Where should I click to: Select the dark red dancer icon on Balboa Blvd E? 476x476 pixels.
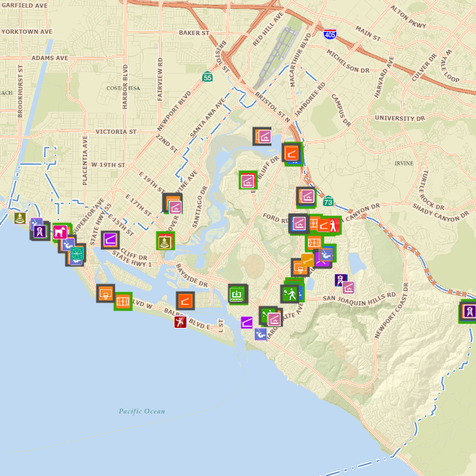180,322
